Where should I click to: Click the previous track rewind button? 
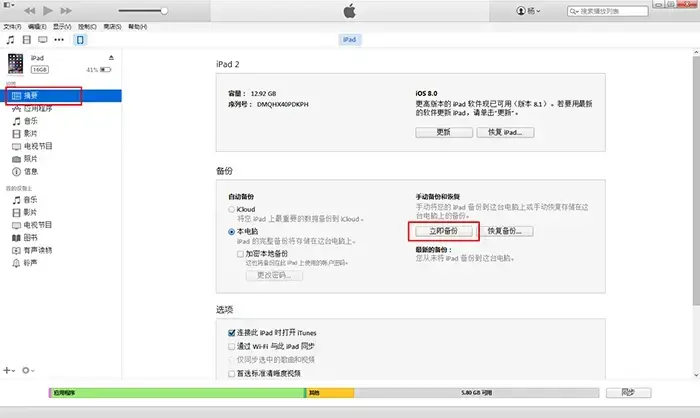[29, 11]
